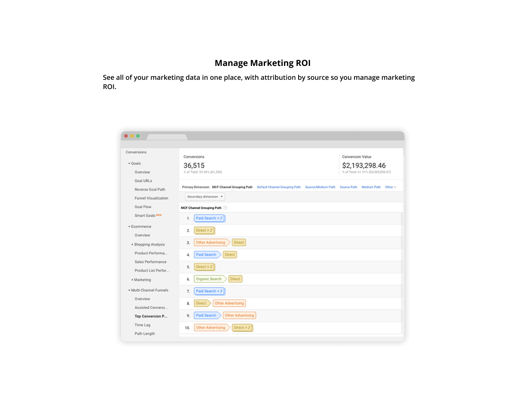
Task: Open Product List Performance report
Action: pyautogui.click(x=152, y=270)
